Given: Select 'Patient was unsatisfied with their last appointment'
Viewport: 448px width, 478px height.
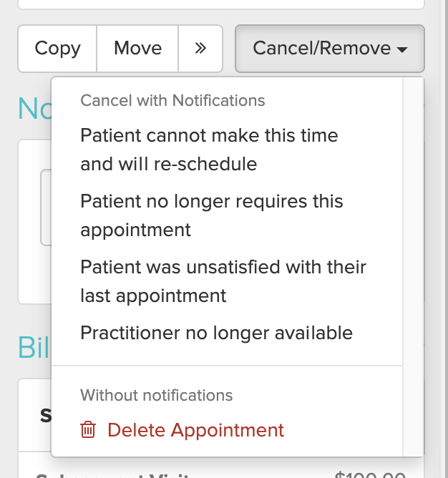Looking at the screenshot, I should coord(223,281).
